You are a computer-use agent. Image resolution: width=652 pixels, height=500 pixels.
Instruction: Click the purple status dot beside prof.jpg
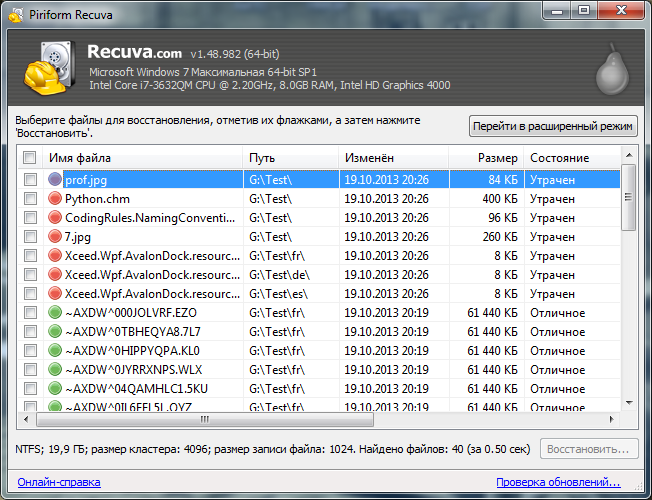[x=54, y=179]
